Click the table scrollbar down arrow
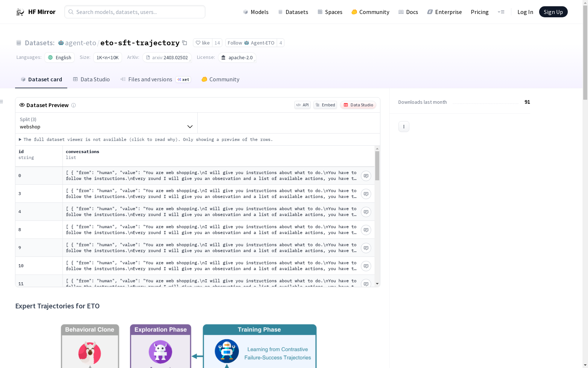The image size is (588, 368). [377, 284]
